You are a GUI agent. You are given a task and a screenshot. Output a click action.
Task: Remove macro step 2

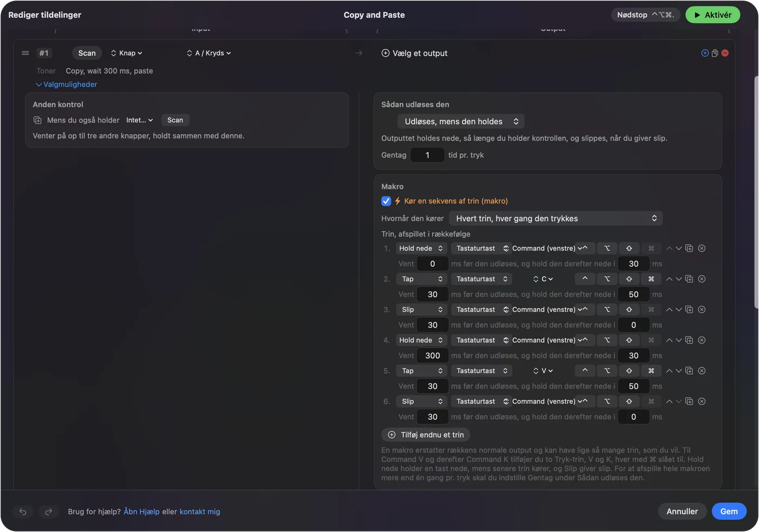coord(702,279)
